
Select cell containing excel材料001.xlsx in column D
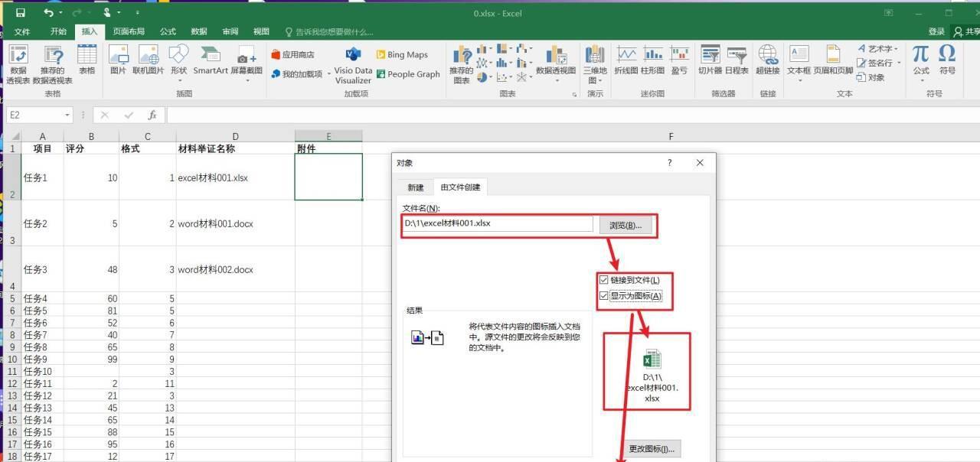236,177
